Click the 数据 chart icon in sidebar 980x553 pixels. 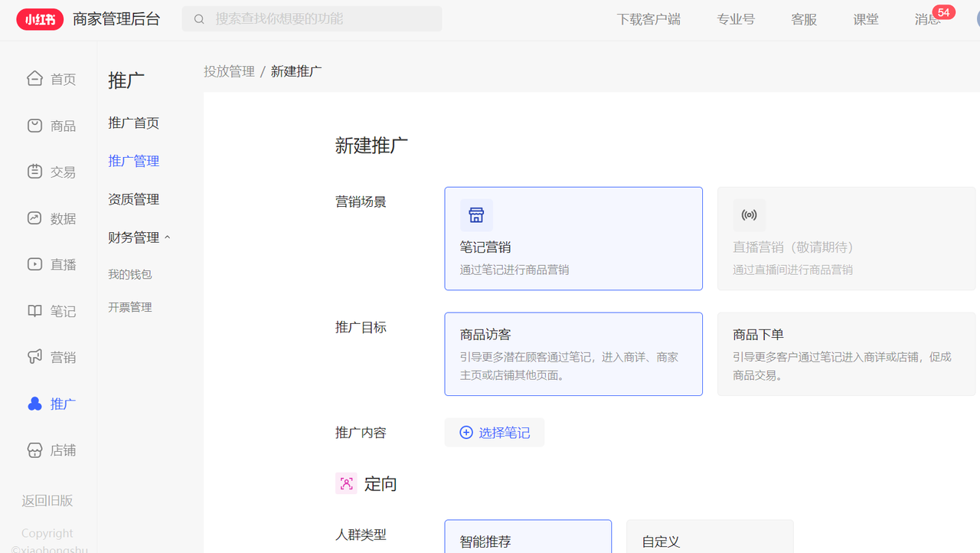click(34, 218)
